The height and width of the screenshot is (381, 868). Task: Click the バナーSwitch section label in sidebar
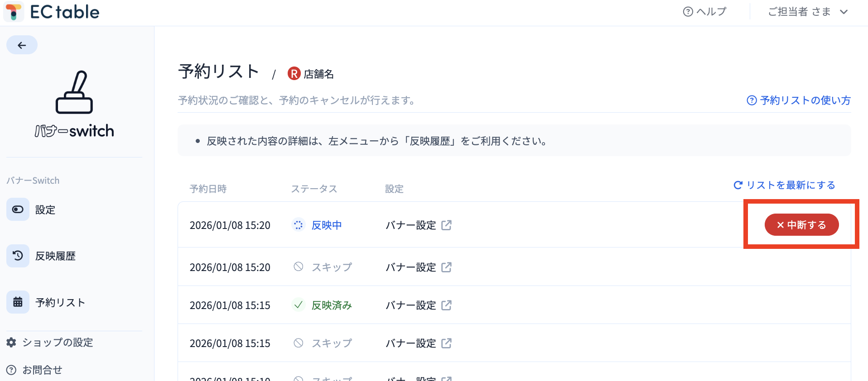click(x=33, y=181)
